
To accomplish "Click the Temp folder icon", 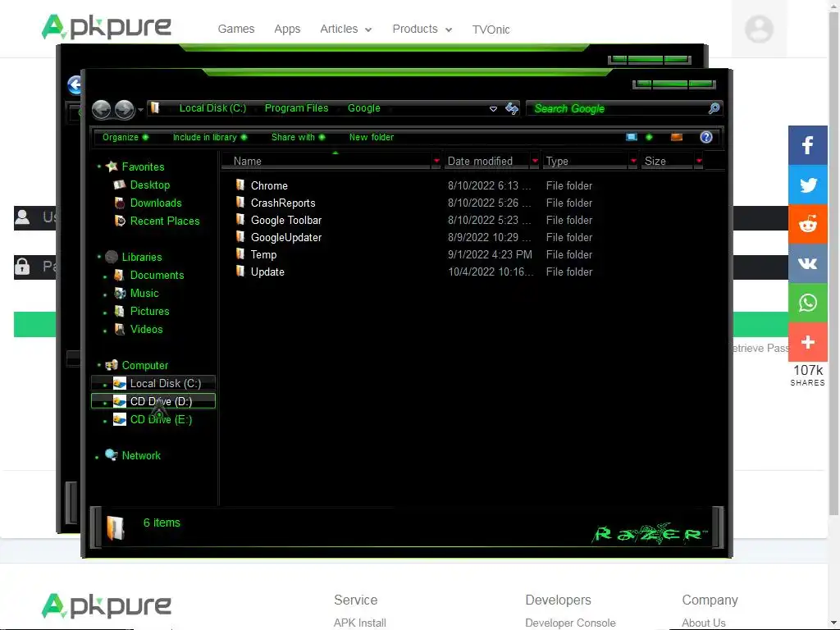I will 240,253.
